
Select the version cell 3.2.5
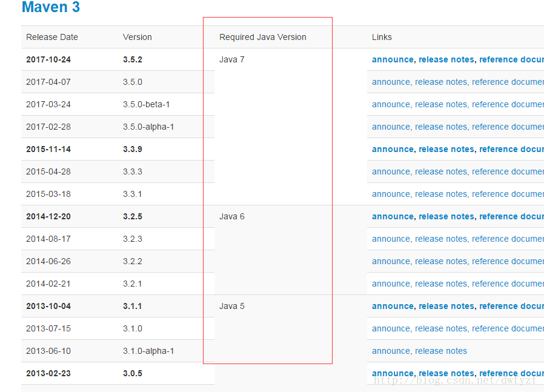133,216
